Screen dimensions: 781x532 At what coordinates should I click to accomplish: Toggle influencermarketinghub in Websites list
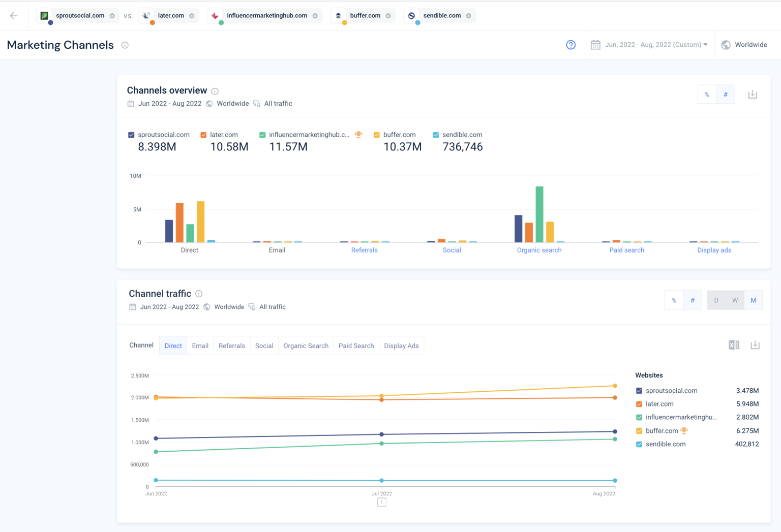(x=639, y=417)
